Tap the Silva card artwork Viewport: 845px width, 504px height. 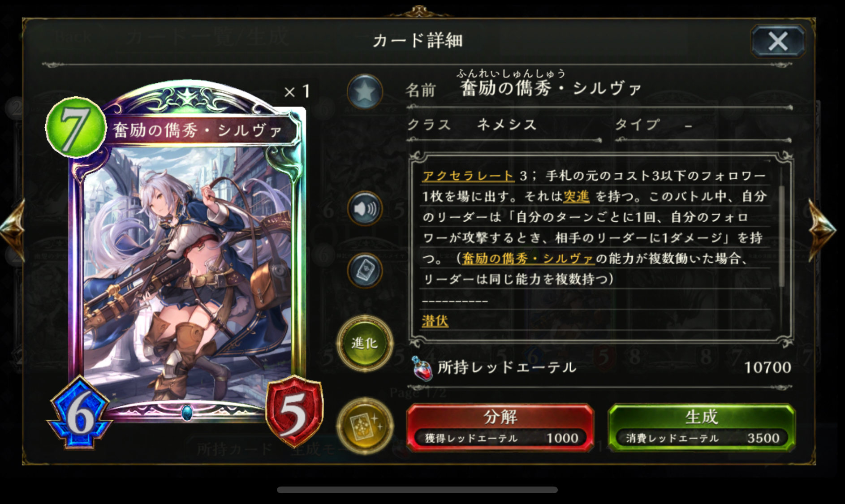(188, 273)
